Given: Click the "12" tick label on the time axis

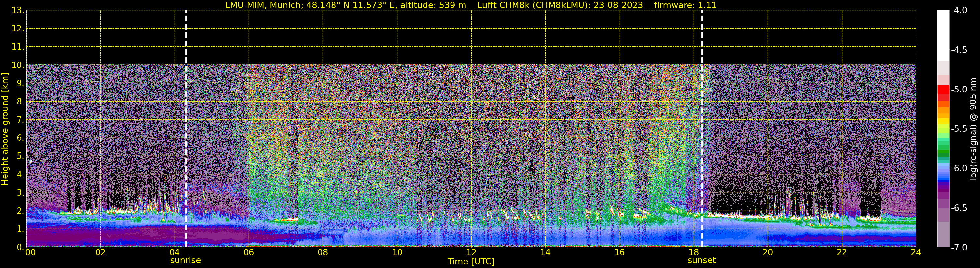Looking at the screenshot, I should pos(471,252).
